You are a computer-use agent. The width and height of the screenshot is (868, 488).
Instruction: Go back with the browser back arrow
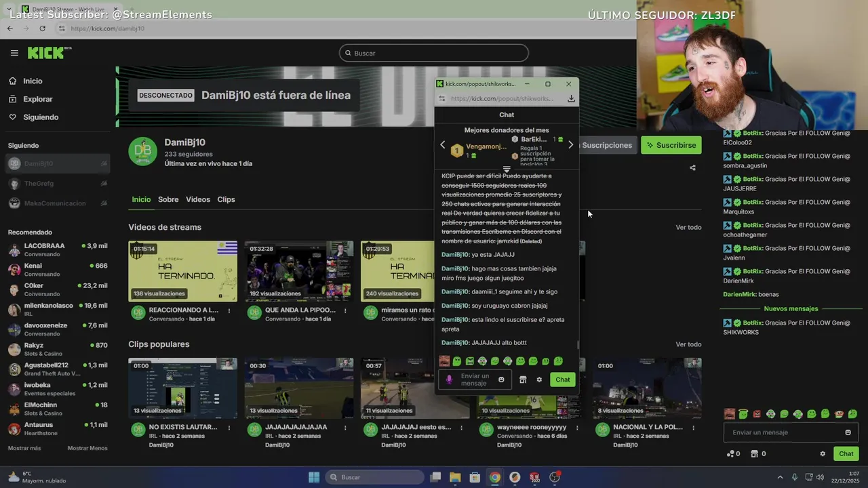pyautogui.click(x=10, y=28)
